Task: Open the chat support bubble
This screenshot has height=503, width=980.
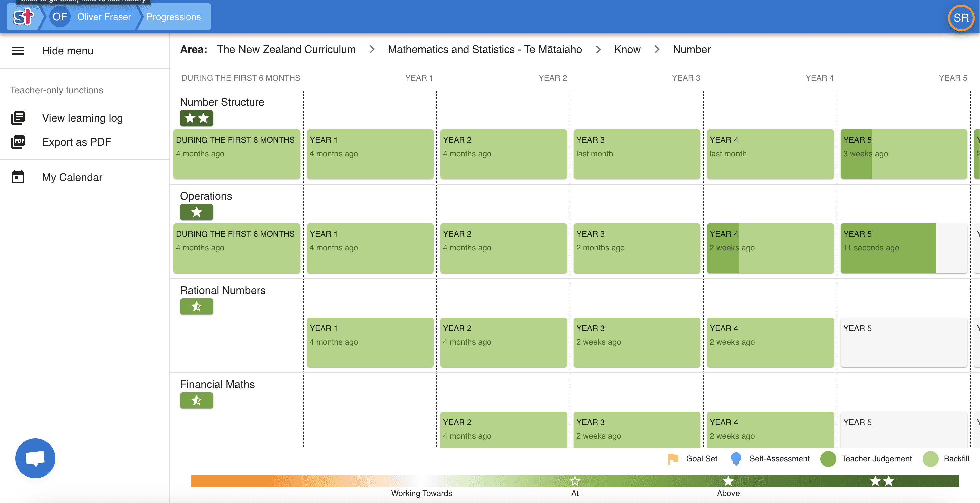Action: click(35, 458)
